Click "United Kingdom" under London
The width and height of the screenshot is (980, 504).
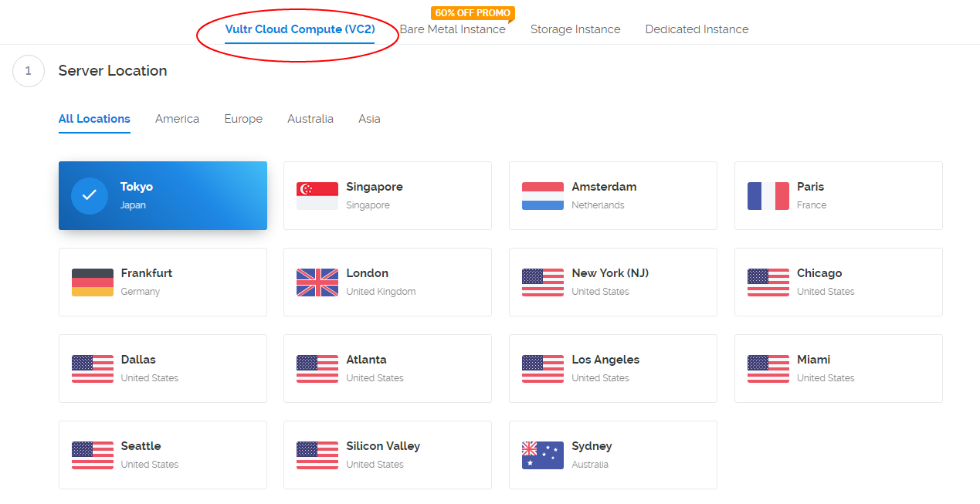(x=381, y=292)
